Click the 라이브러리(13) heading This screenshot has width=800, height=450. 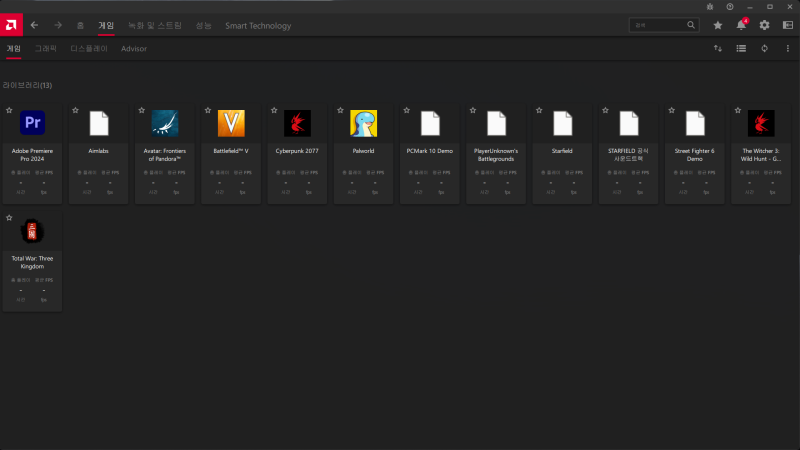[x=28, y=85]
